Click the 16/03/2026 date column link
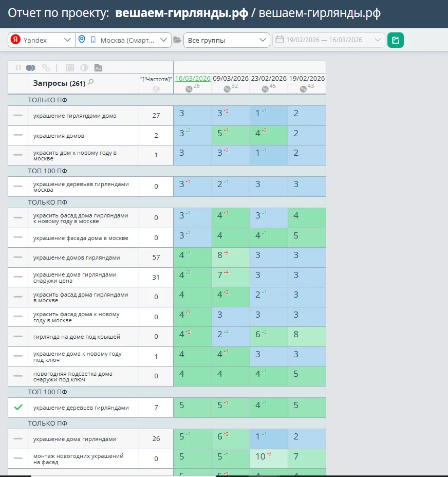The image size is (448, 477). click(x=193, y=79)
